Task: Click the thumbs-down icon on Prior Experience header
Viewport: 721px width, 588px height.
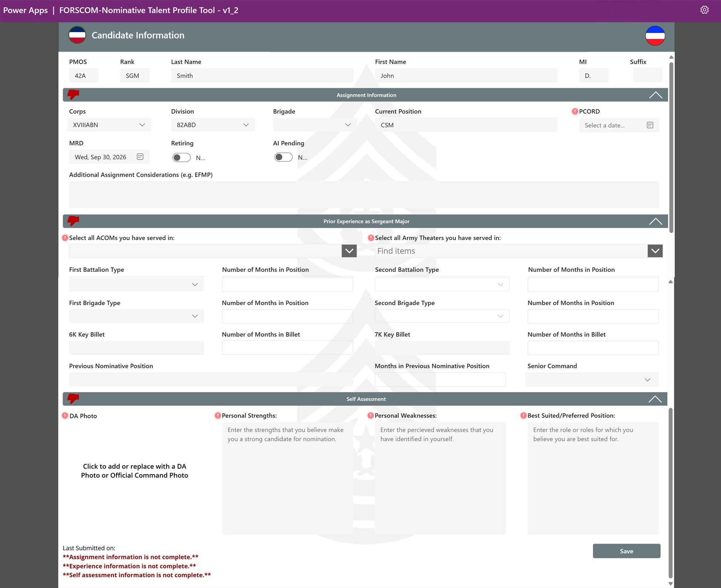Action: [x=73, y=221]
